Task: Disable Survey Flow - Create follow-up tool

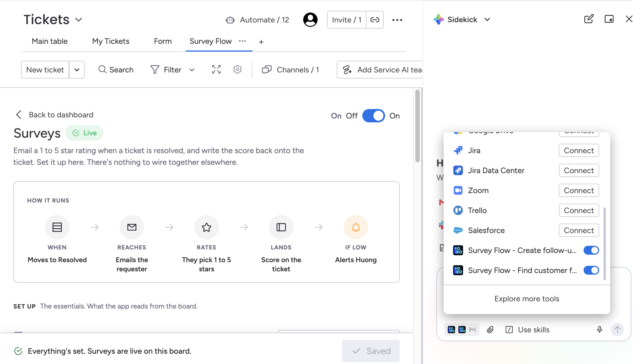Action: (591, 250)
